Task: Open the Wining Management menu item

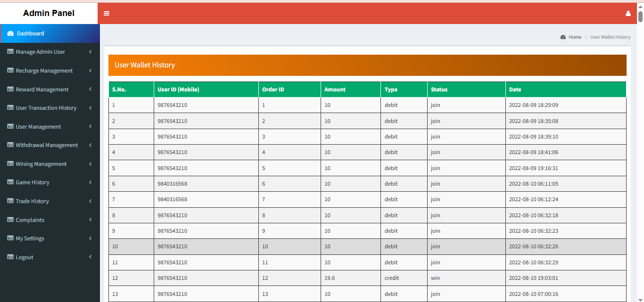Action: 41,164
